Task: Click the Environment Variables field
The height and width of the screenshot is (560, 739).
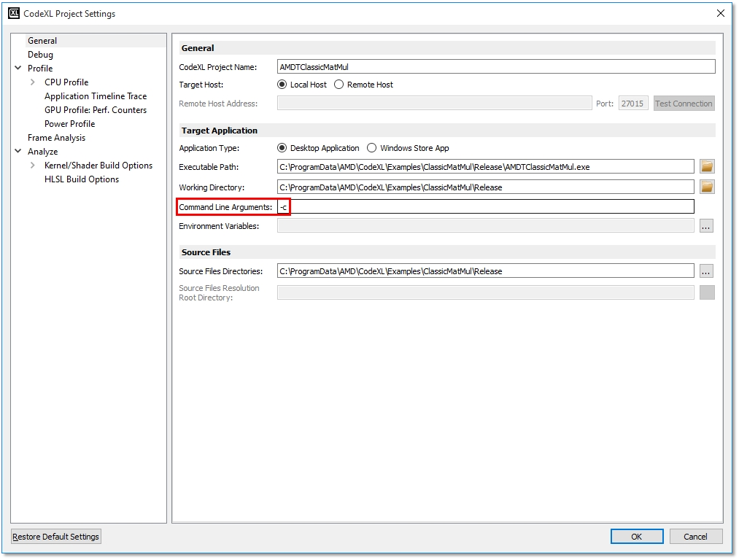Action: 485,226
